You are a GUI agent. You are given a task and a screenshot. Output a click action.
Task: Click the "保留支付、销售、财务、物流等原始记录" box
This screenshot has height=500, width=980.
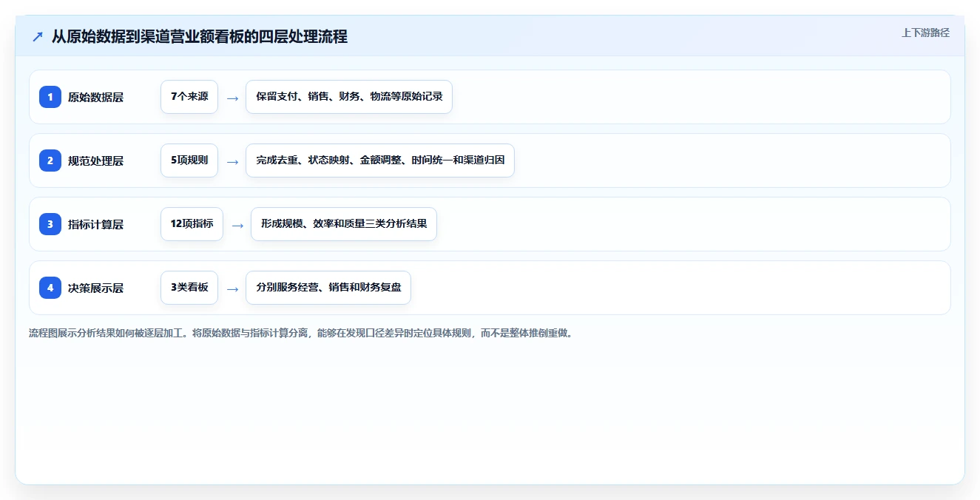click(x=349, y=97)
